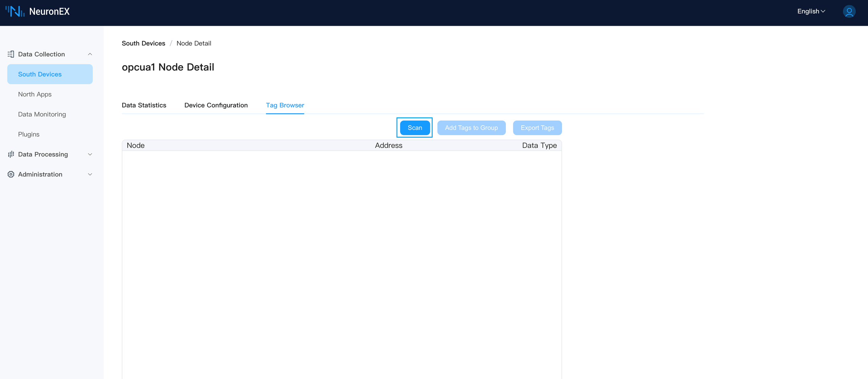
Task: Open the North Apps page
Action: 35,94
